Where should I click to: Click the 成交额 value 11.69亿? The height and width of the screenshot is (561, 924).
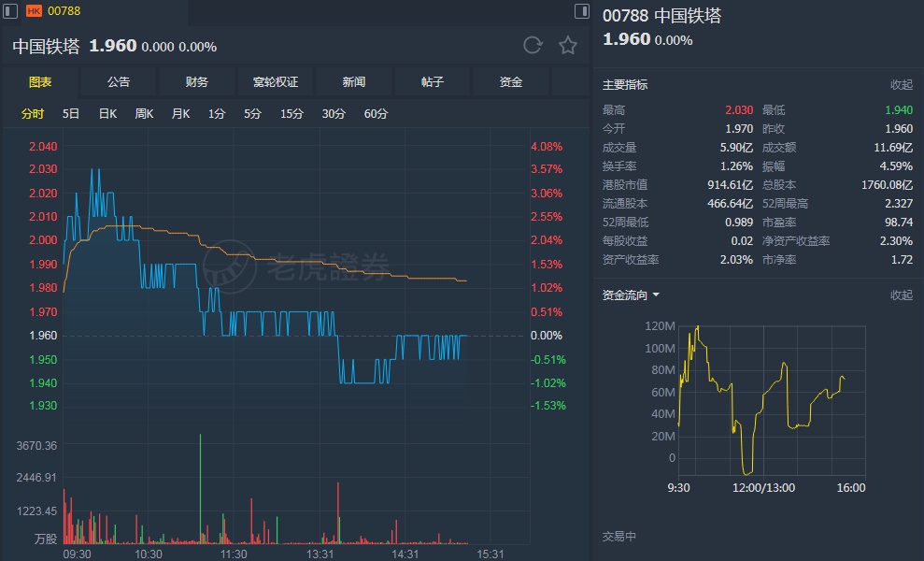click(x=893, y=148)
